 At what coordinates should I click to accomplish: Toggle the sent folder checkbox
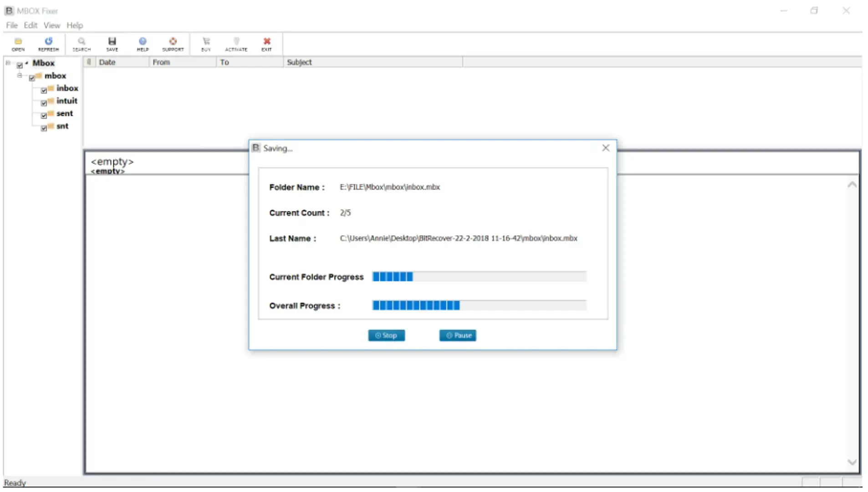click(x=44, y=116)
